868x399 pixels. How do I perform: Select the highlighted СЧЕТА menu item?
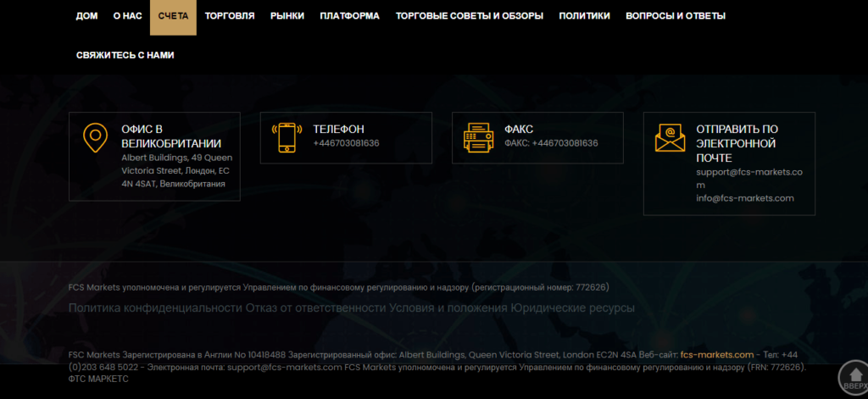(x=173, y=17)
